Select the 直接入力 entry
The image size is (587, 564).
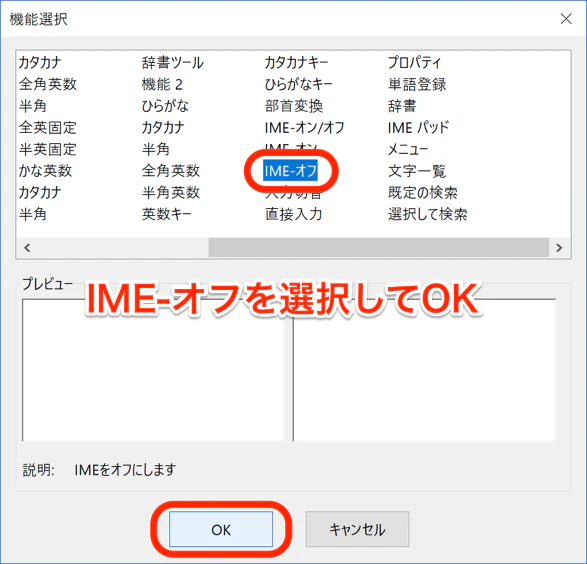[294, 214]
